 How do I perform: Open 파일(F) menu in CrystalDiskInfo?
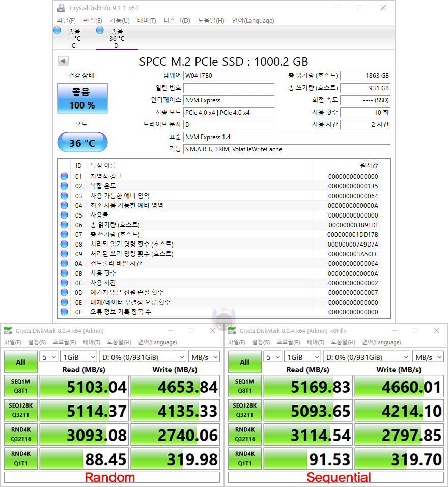click(66, 21)
